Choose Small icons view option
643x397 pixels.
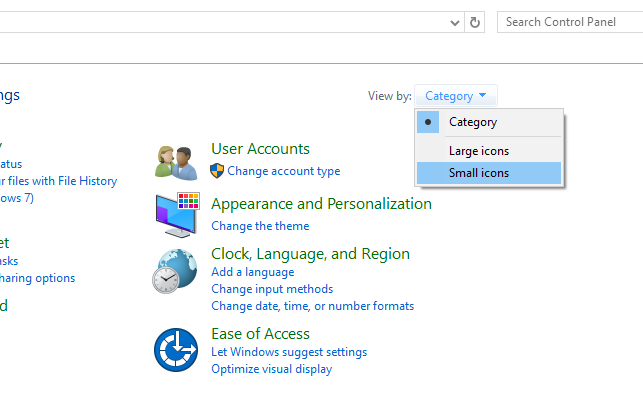pyautogui.click(x=489, y=173)
